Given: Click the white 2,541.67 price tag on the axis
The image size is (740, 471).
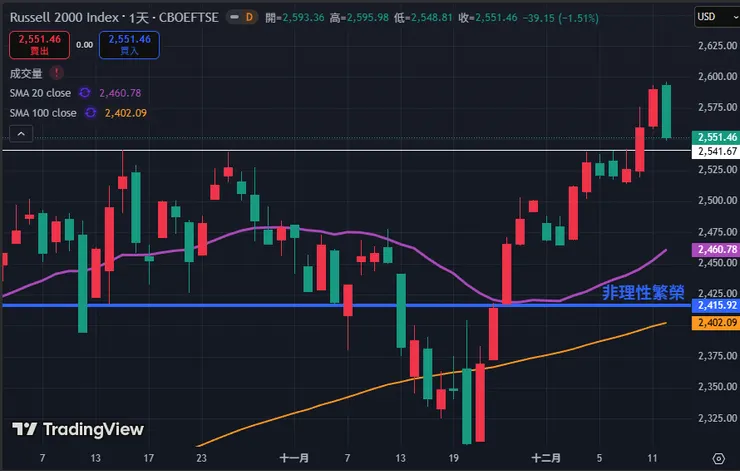Looking at the screenshot, I should point(715,151).
